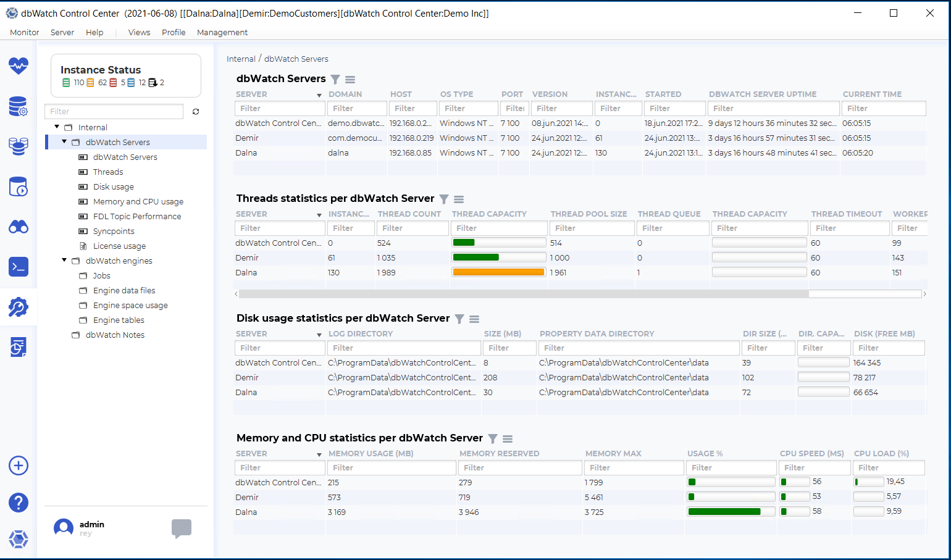Click the HOST filter field in dbWatch Servers
The width and height of the screenshot is (951, 560).
point(413,108)
